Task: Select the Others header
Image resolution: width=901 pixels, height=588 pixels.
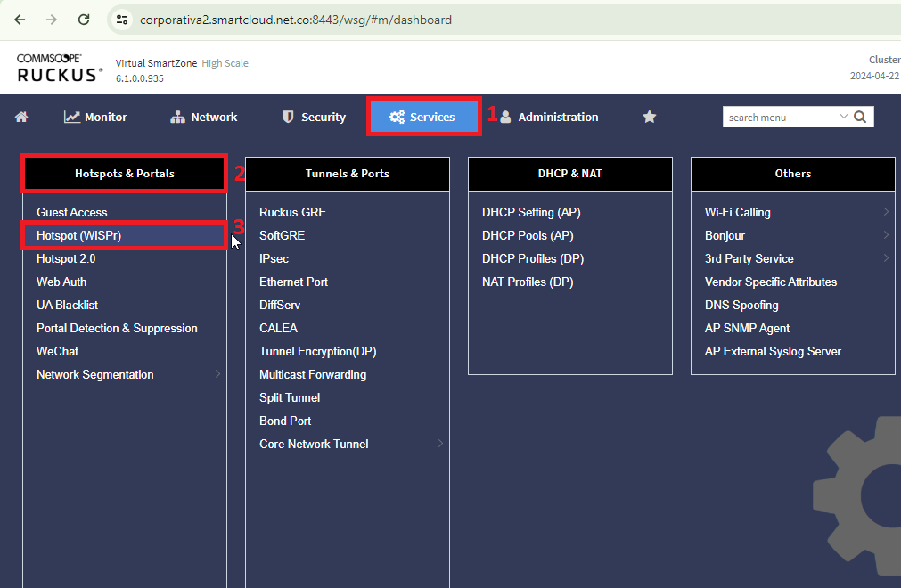Action: coord(793,174)
